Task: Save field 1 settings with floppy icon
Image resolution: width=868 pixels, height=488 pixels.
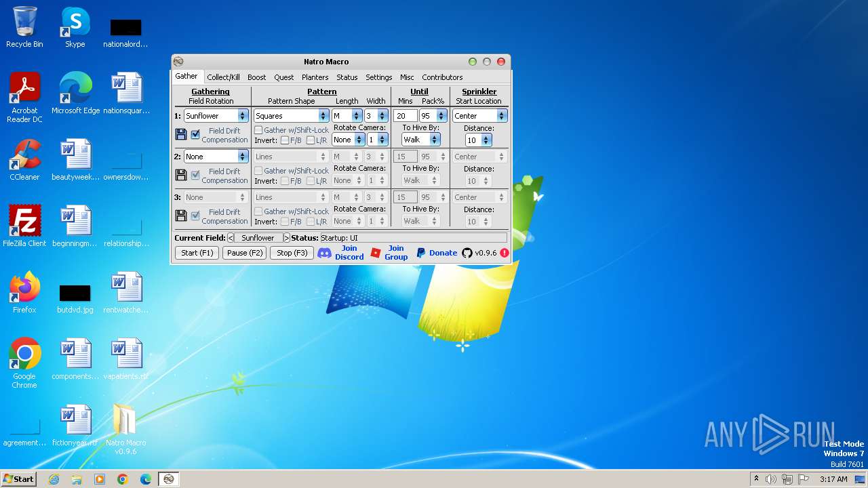Action: pyautogui.click(x=180, y=134)
